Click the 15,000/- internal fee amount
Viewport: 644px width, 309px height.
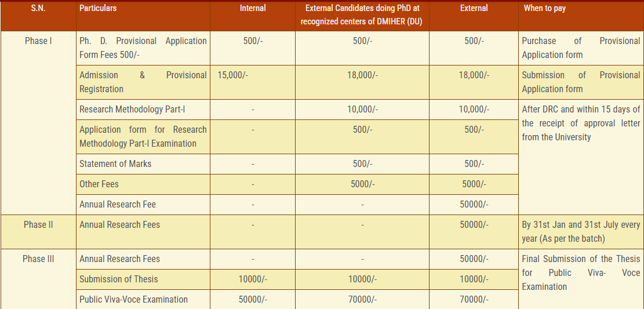233,75
